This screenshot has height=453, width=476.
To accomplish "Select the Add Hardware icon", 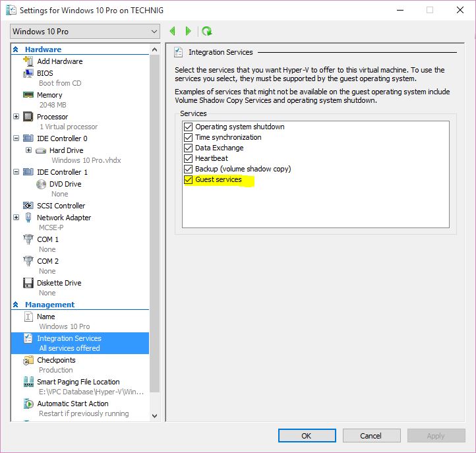I will tap(28, 61).
